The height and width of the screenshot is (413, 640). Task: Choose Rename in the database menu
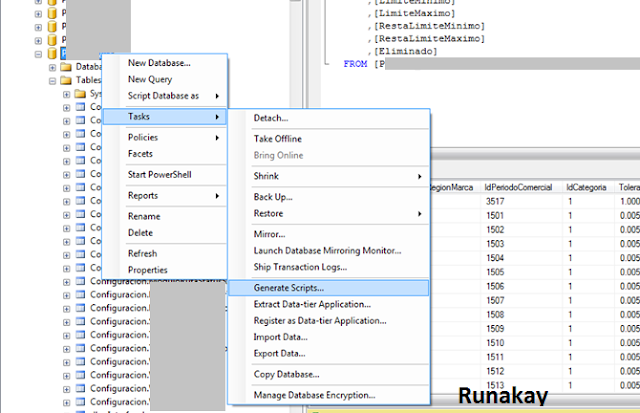tap(144, 216)
